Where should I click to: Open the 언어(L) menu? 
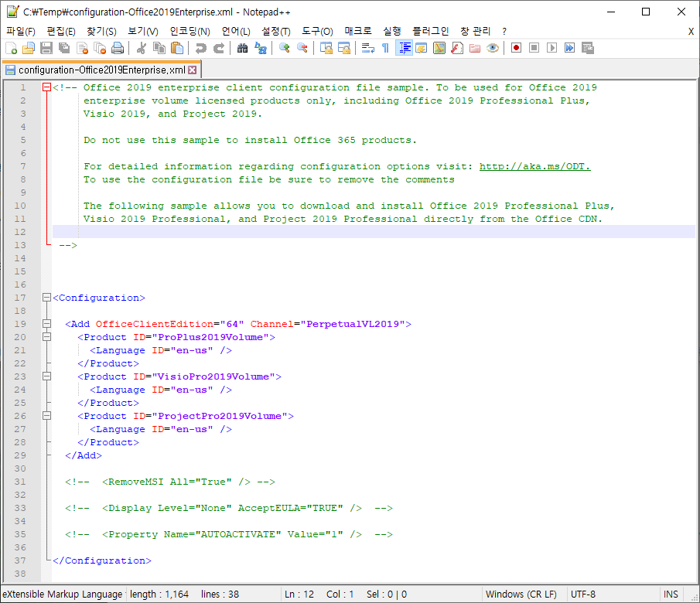(x=236, y=31)
